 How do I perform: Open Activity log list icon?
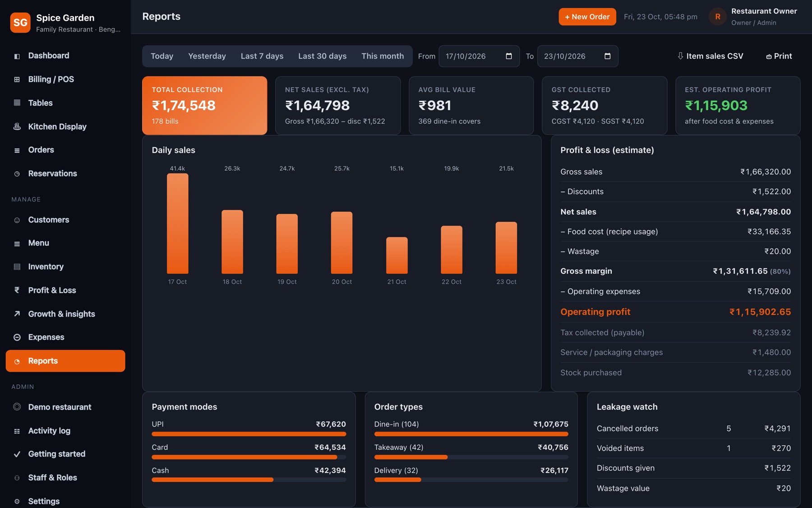(x=17, y=431)
